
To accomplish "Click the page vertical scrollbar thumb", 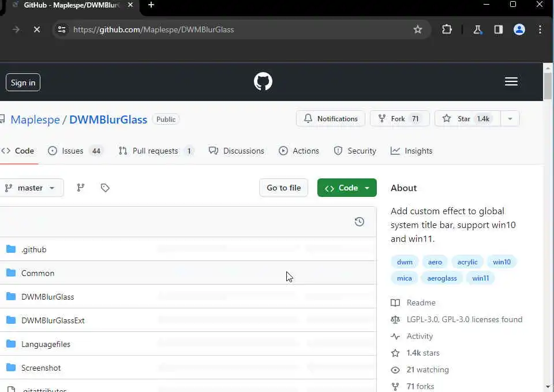I will coord(548,86).
